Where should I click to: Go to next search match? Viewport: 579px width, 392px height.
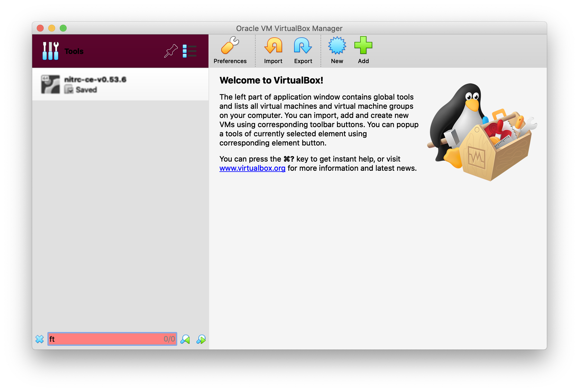point(201,339)
